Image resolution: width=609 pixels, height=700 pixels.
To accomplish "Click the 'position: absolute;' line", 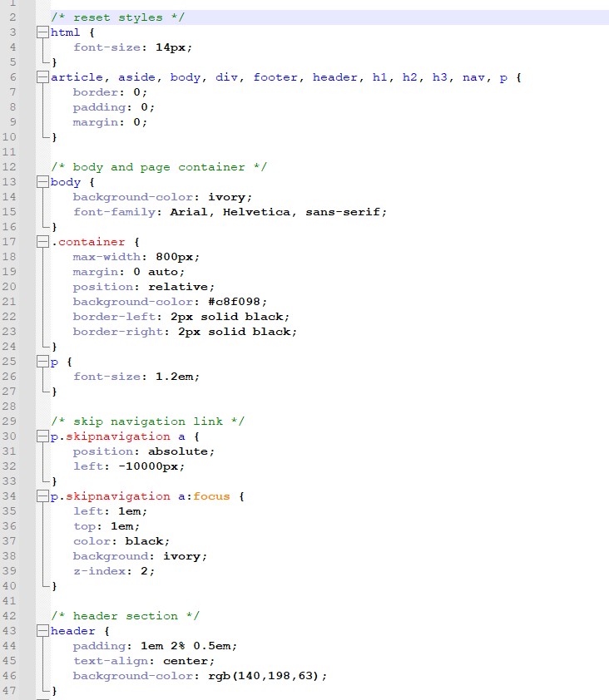I will coord(143,451).
